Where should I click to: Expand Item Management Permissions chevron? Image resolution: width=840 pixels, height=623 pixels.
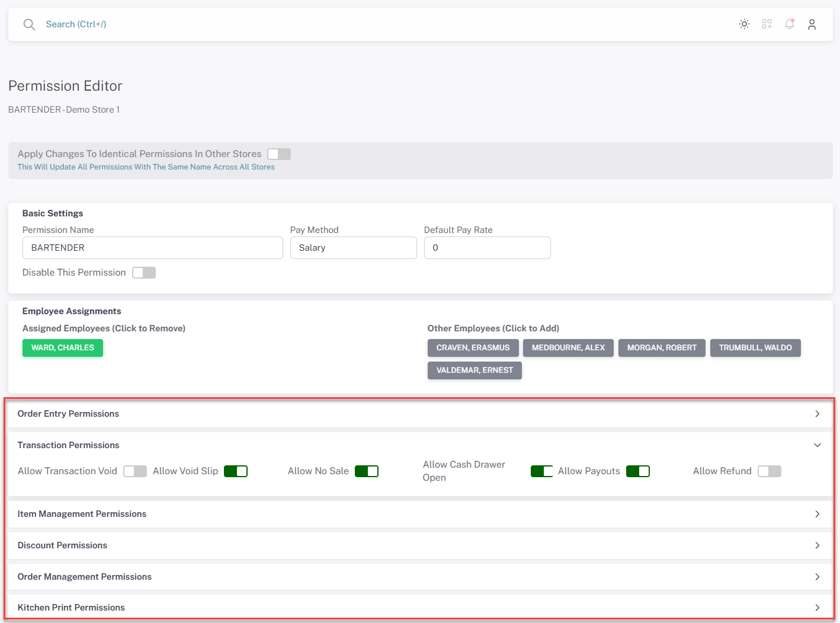[x=817, y=514]
